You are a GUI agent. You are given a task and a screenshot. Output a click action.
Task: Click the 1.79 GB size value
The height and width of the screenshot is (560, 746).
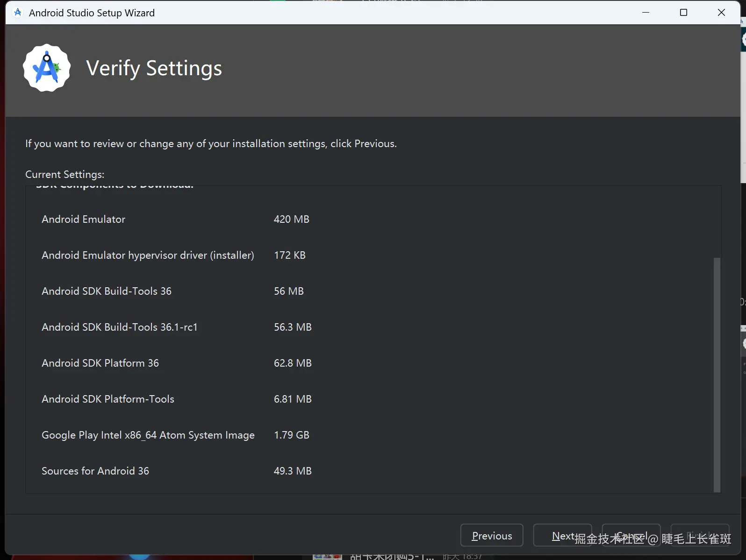pyautogui.click(x=292, y=435)
